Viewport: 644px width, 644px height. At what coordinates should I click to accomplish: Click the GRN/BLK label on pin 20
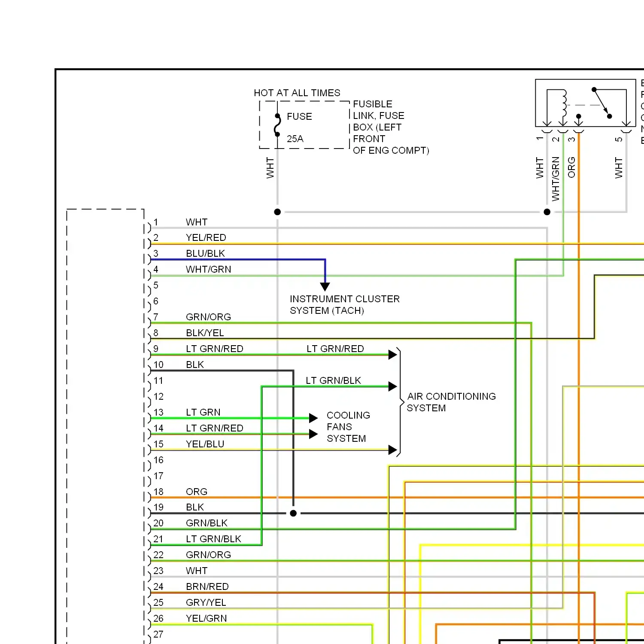point(207,523)
